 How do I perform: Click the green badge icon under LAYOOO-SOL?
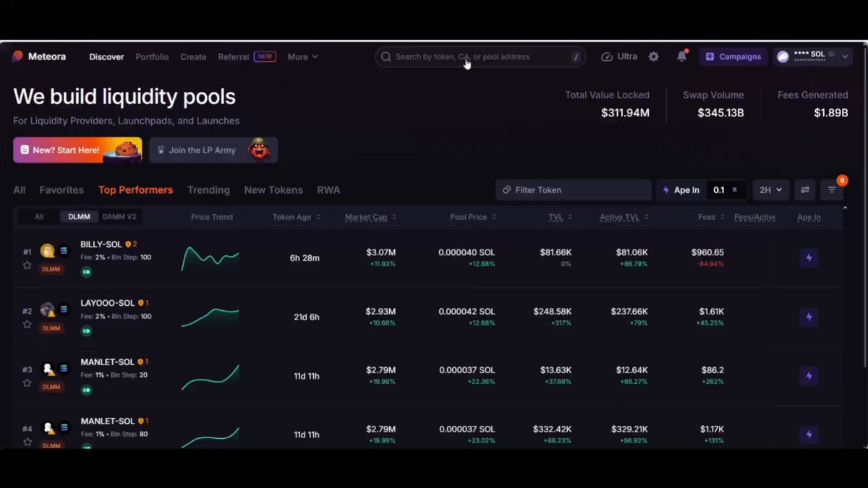(x=86, y=330)
